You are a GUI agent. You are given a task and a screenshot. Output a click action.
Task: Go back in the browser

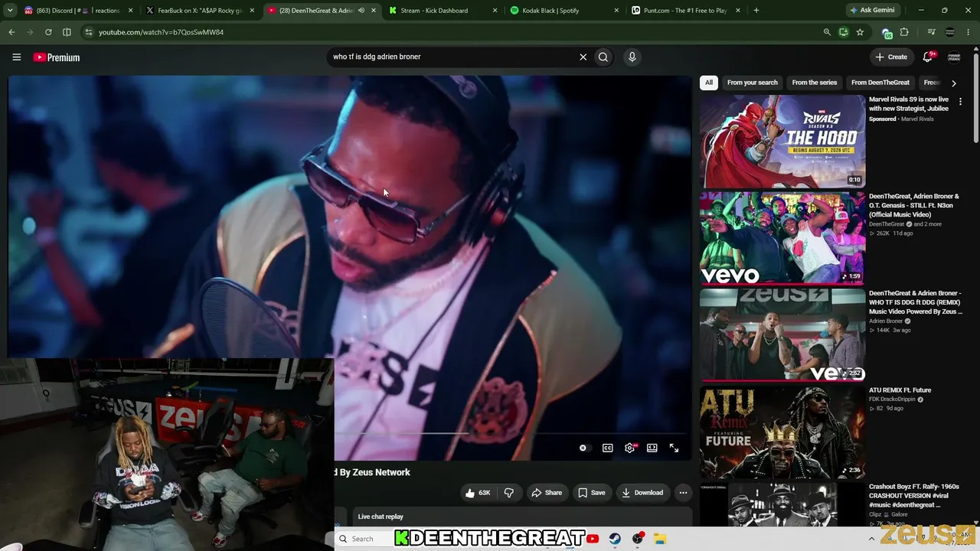click(11, 32)
